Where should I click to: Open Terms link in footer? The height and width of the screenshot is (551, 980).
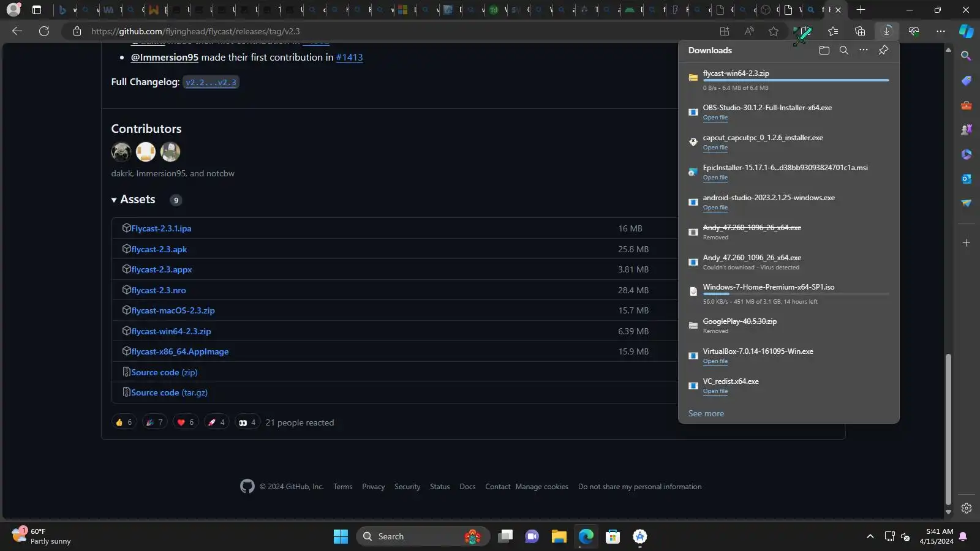pyautogui.click(x=342, y=487)
